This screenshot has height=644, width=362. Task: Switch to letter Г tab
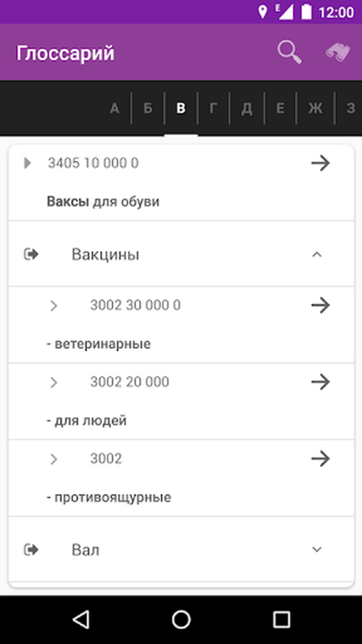[x=213, y=109]
